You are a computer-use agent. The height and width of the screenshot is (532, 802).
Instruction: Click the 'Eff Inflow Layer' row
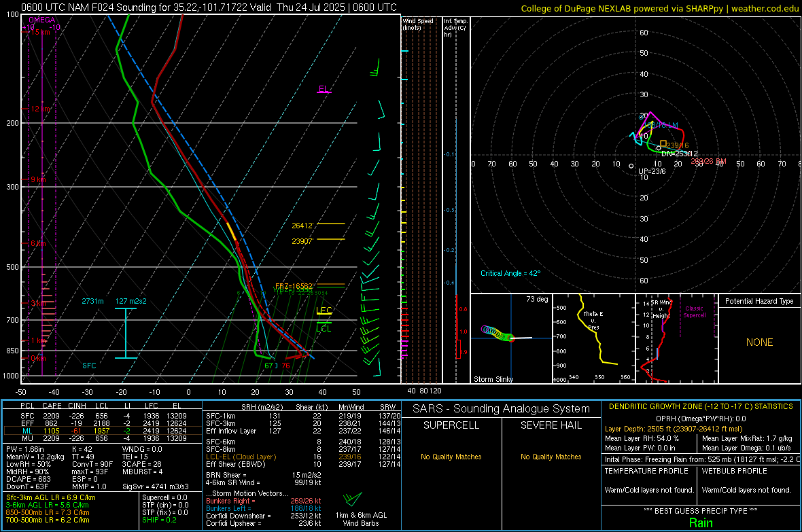click(302, 431)
